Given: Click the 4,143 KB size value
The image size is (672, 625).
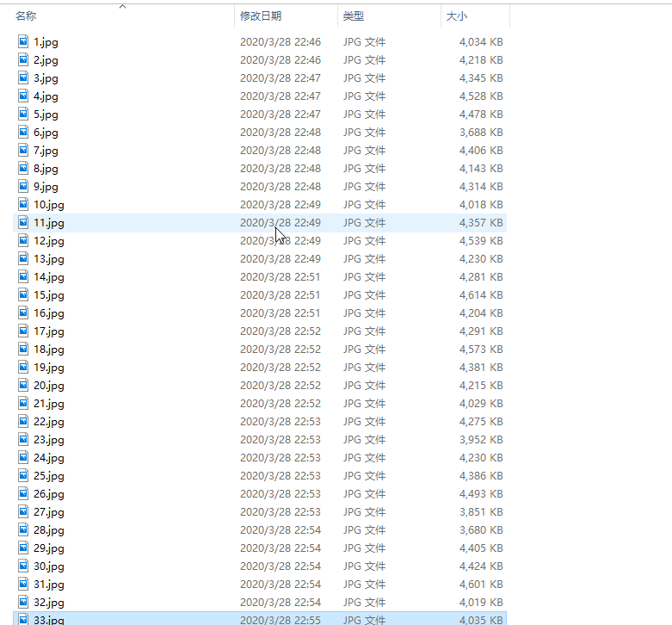Looking at the screenshot, I should (481, 169).
